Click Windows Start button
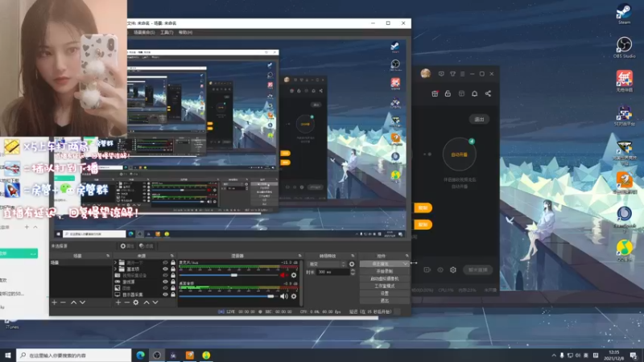 8,355
